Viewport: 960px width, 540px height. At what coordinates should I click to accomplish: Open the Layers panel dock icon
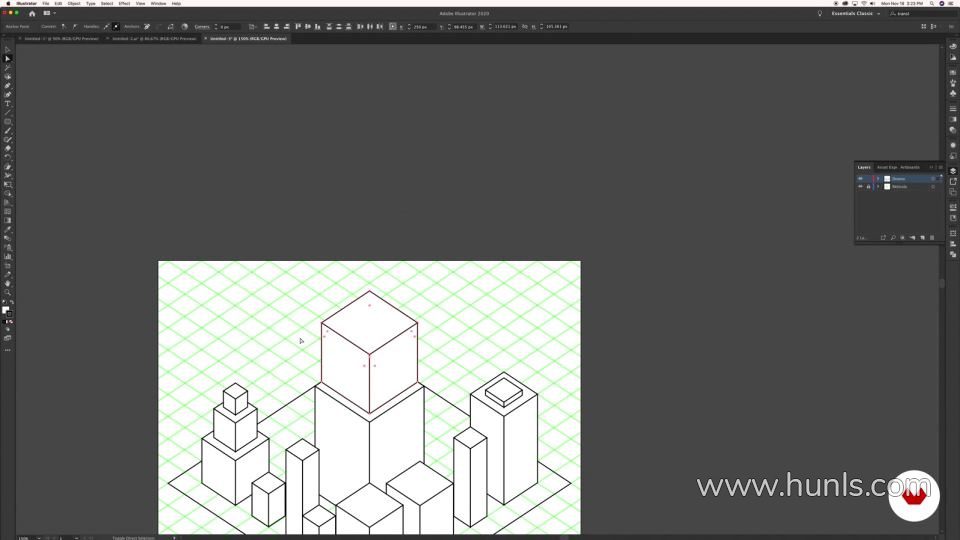click(953, 171)
